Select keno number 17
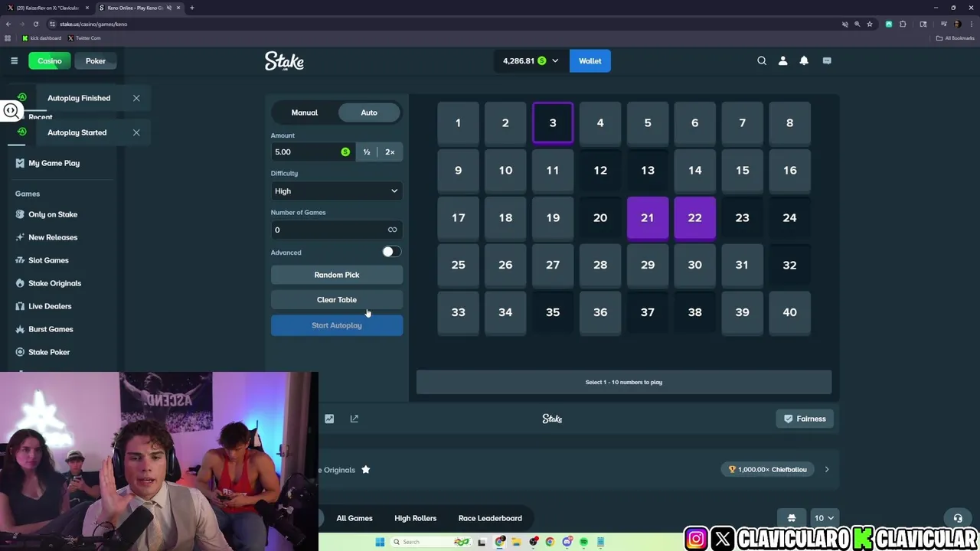The height and width of the screenshot is (551, 980). click(458, 218)
